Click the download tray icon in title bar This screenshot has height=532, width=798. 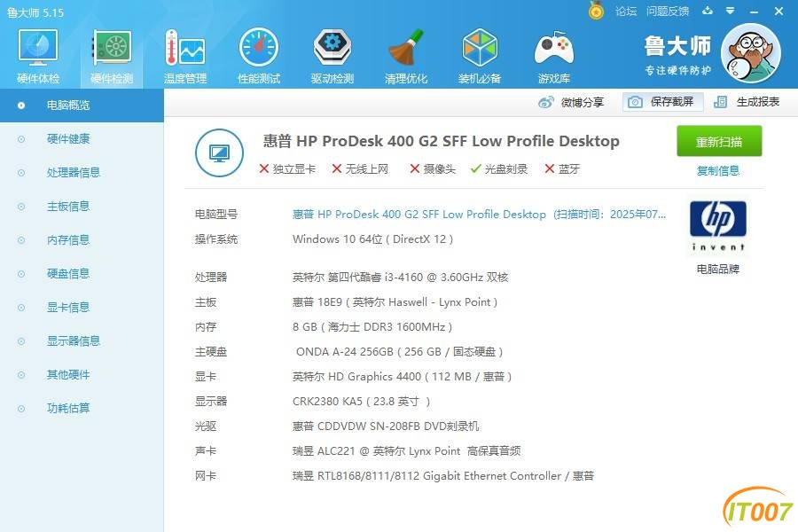[x=708, y=11]
